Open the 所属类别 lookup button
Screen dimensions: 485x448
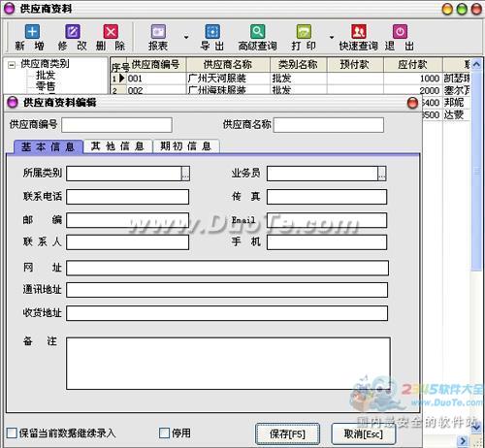point(185,174)
